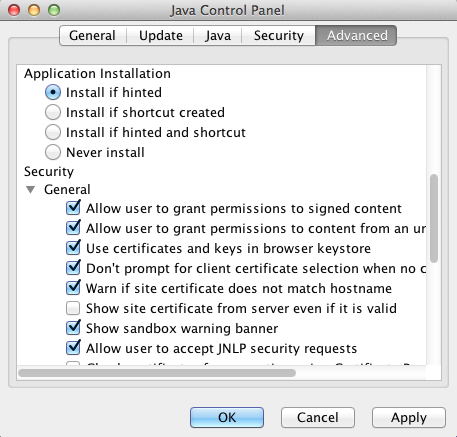Image resolution: width=457 pixels, height=437 pixels.
Task: Uncheck Allow user to grant permissions to signed content
Action: coord(73,208)
